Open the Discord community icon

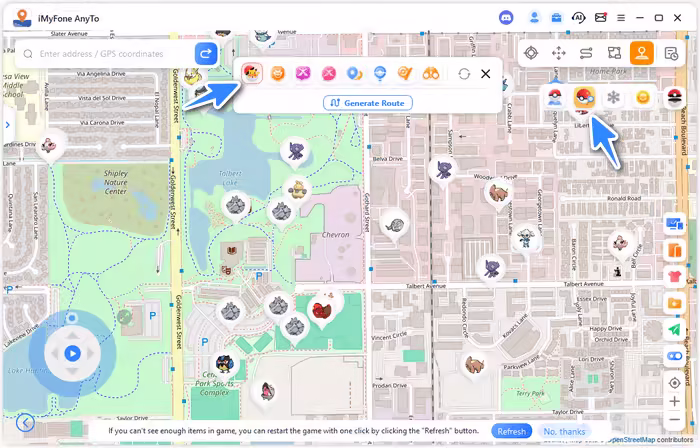(x=506, y=18)
